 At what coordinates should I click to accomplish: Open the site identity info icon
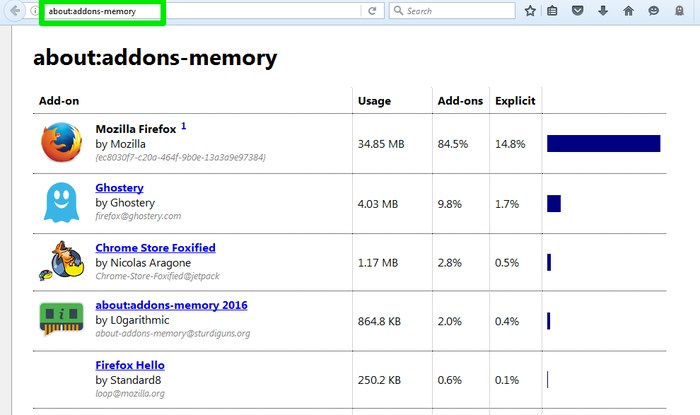[x=33, y=11]
